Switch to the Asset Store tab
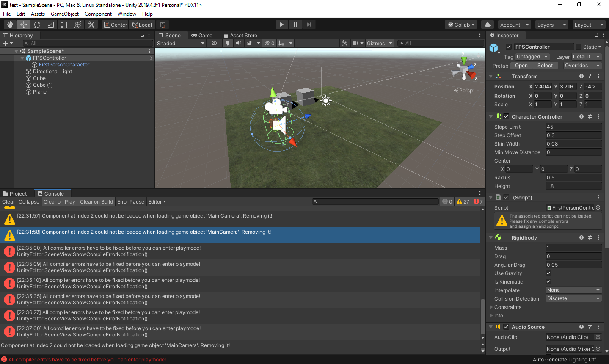 coord(240,36)
